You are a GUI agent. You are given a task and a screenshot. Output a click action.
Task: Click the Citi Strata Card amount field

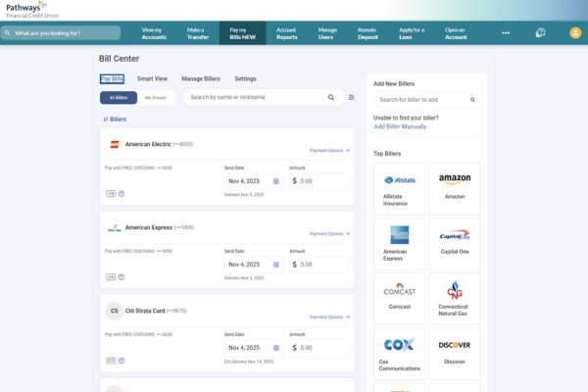coord(319,348)
